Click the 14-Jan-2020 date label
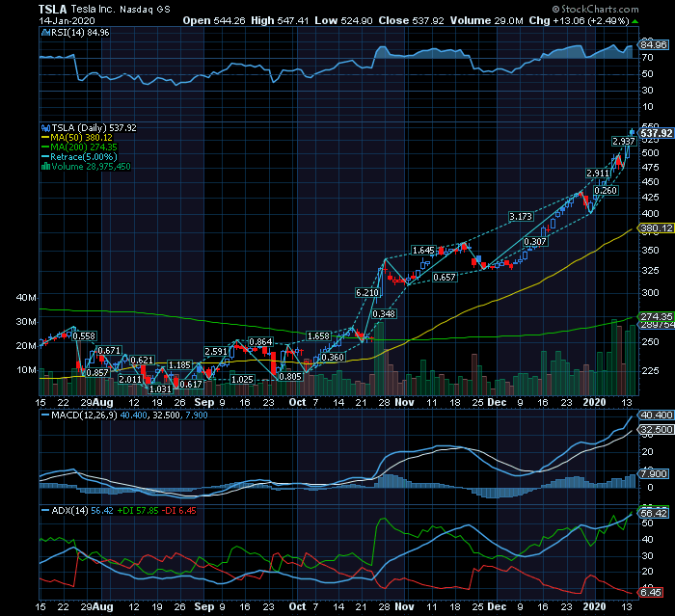675x616 pixels. point(67,21)
